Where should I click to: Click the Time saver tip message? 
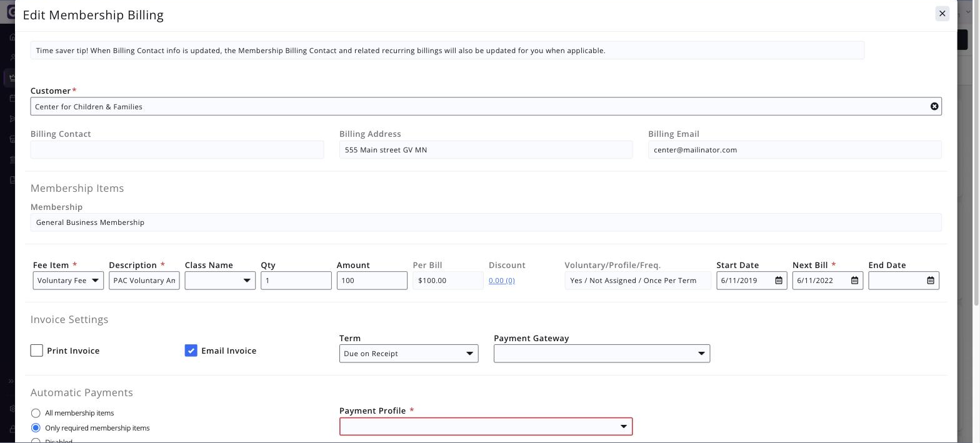coord(447,51)
